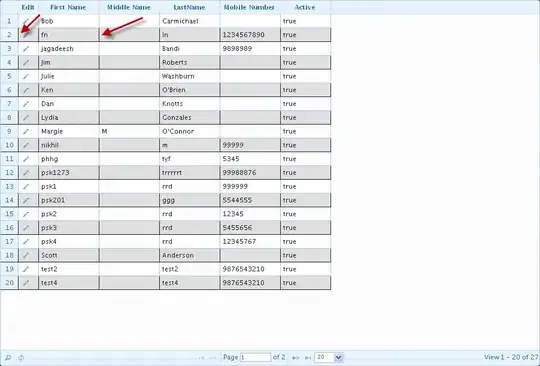Select the 12345 mobile number cell
Image resolution: width=540 pixels, height=366 pixels.
(250, 214)
